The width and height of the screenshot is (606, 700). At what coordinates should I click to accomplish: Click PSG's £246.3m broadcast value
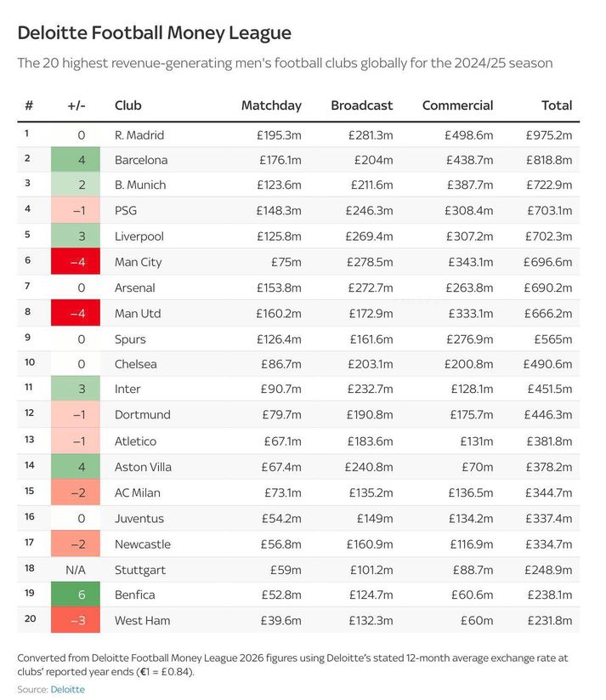coord(370,211)
